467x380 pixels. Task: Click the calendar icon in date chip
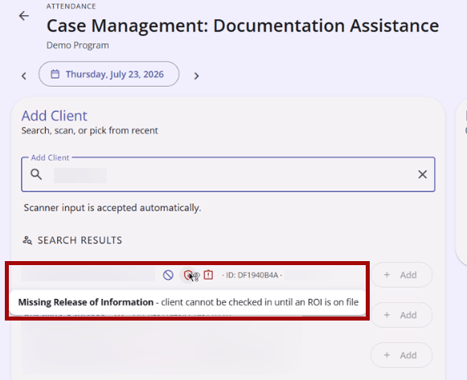(x=55, y=74)
